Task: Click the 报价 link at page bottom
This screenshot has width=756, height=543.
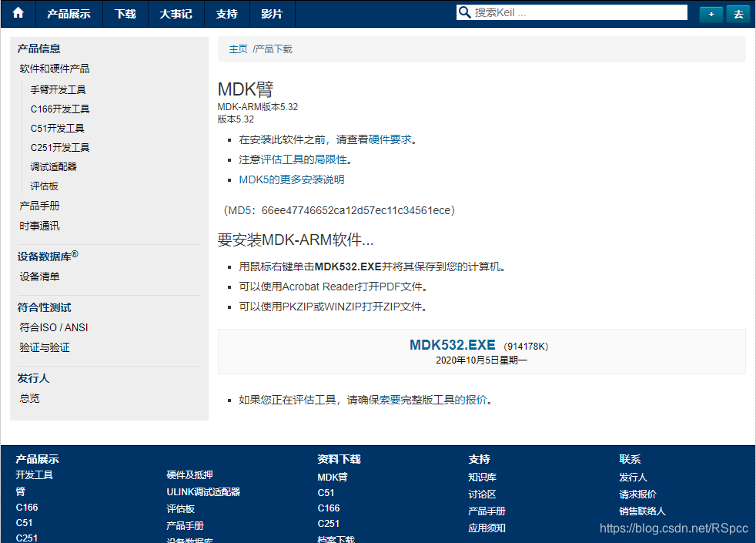Action: pyautogui.click(x=479, y=400)
